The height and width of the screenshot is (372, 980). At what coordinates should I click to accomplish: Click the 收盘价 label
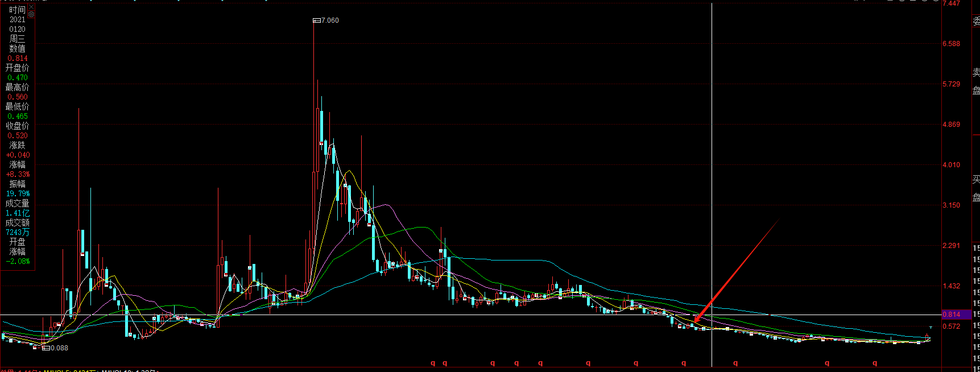[17, 126]
